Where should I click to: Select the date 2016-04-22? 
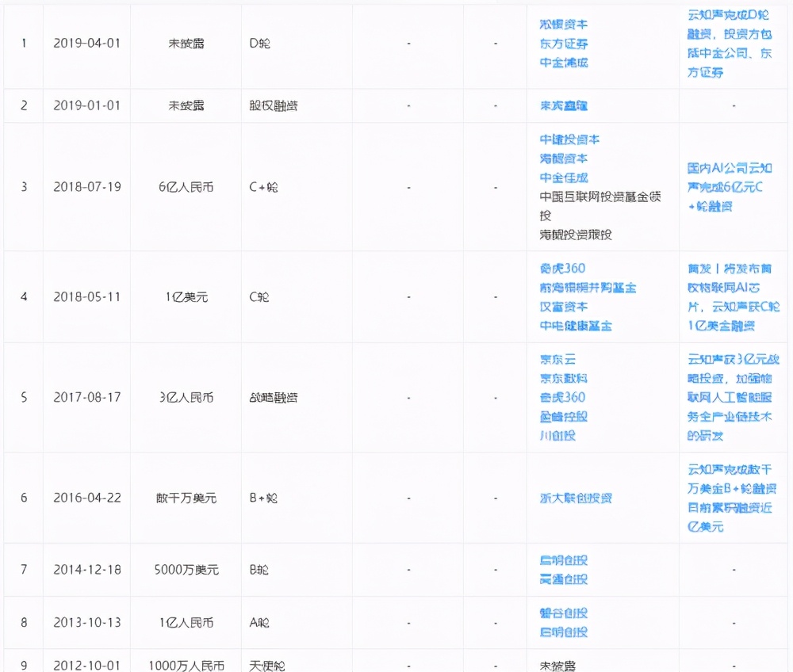87,498
